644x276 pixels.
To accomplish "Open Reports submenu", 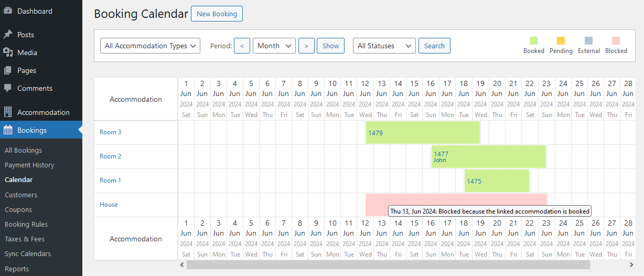I will tap(17, 269).
